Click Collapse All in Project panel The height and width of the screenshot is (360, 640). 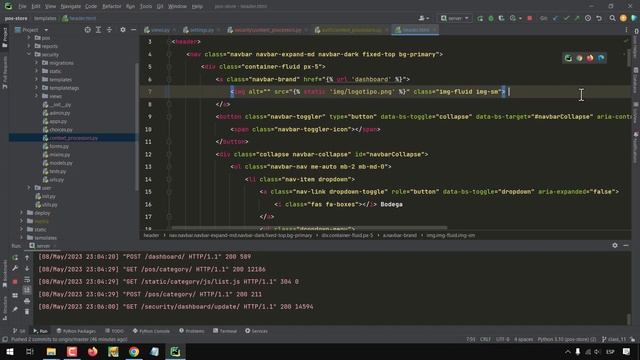coord(109,30)
